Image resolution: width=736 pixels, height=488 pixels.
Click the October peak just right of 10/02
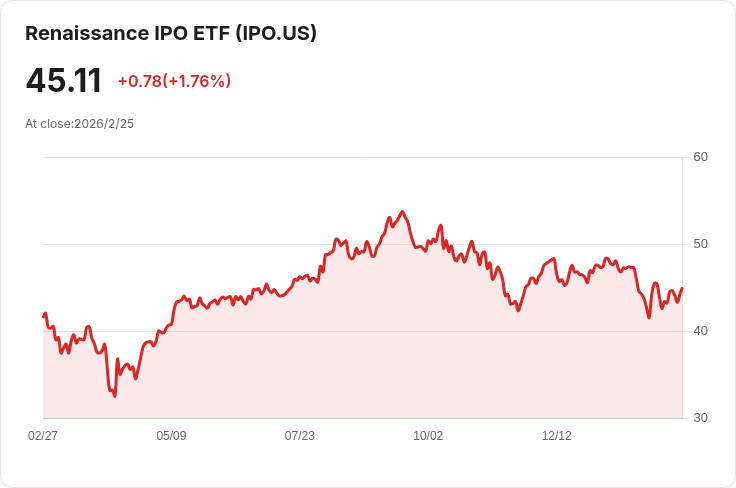[440, 226]
